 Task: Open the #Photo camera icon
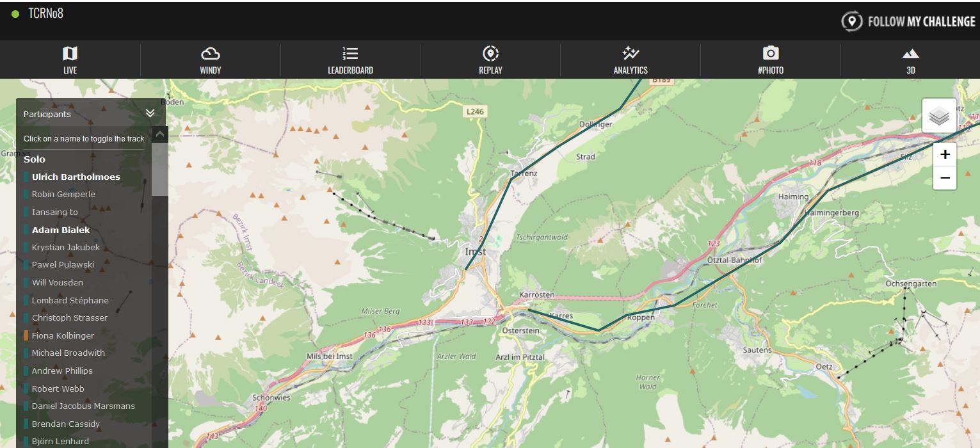pyautogui.click(x=771, y=53)
